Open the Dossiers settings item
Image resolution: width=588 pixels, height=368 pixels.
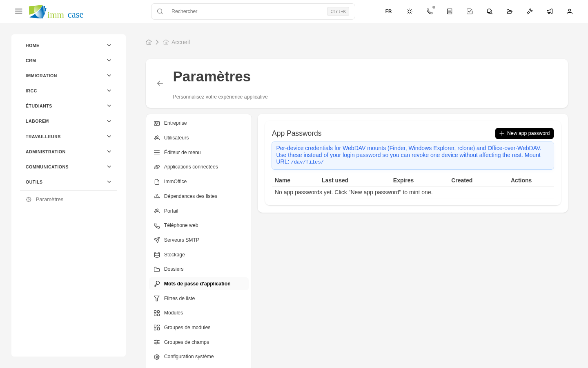(x=199, y=269)
